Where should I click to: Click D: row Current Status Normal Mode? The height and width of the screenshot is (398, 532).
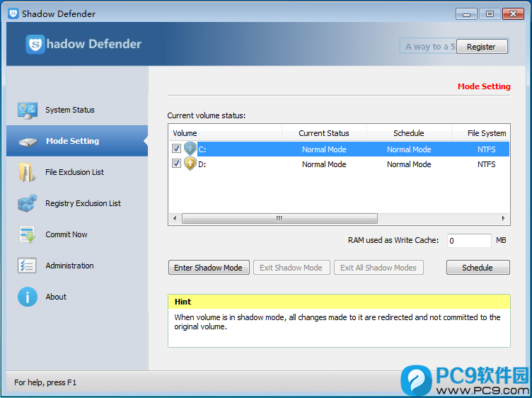(324, 164)
